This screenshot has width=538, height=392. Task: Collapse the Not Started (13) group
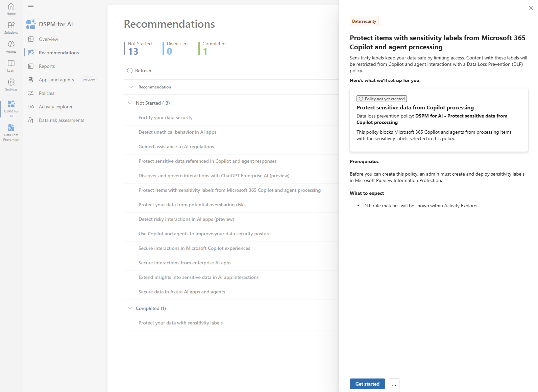(x=130, y=103)
